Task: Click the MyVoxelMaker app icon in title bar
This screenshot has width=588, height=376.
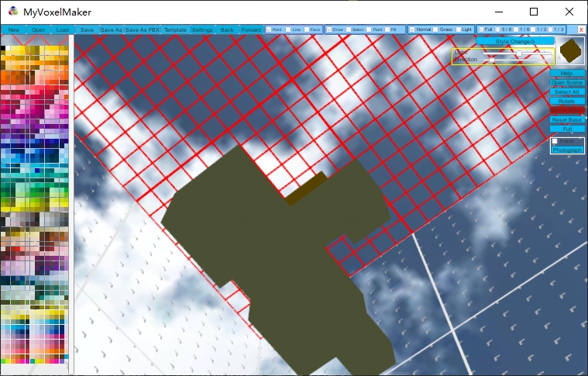Action: pyautogui.click(x=13, y=12)
